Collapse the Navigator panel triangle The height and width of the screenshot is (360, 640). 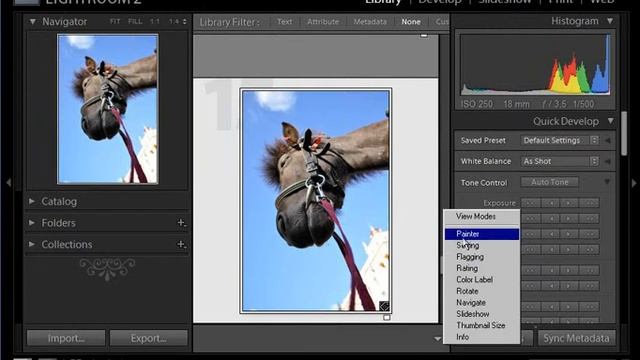(32, 22)
